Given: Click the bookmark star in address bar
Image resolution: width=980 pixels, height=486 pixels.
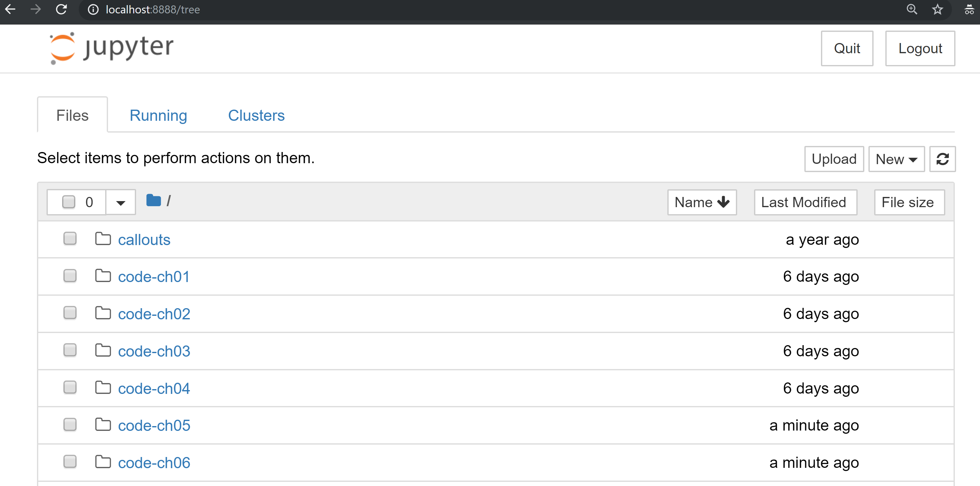Looking at the screenshot, I should click(x=937, y=10).
